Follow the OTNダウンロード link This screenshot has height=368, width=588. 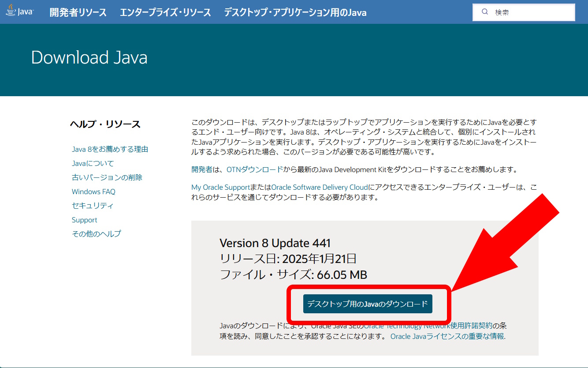click(255, 169)
